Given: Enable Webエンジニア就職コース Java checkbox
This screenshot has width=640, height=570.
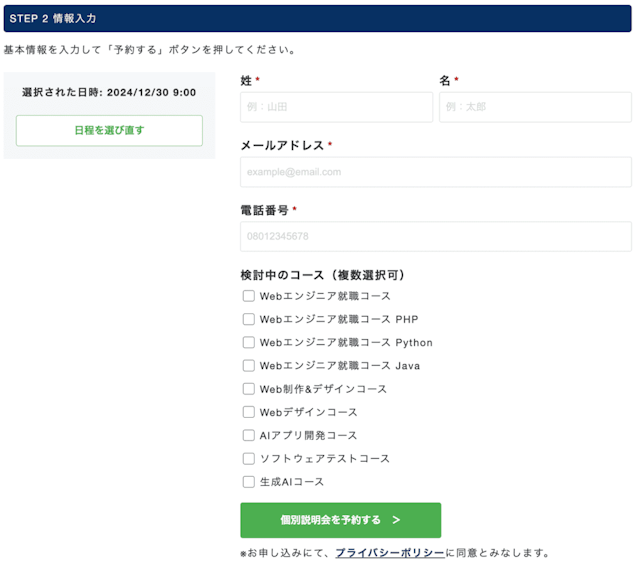Looking at the screenshot, I should coord(249,365).
